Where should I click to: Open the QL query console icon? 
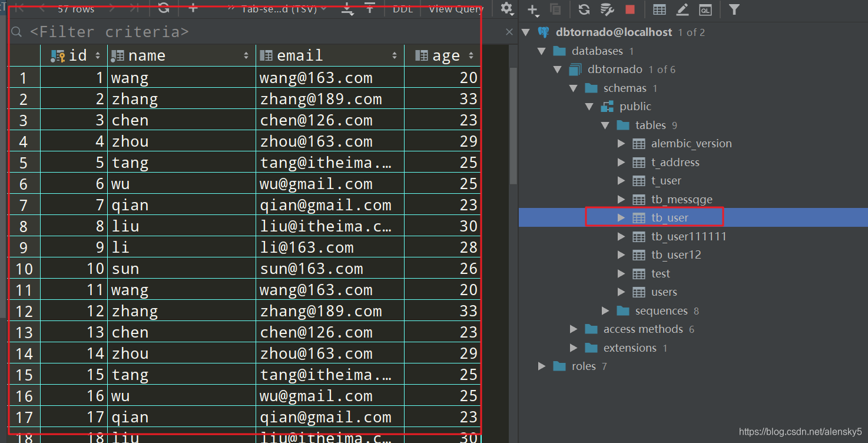pos(705,9)
